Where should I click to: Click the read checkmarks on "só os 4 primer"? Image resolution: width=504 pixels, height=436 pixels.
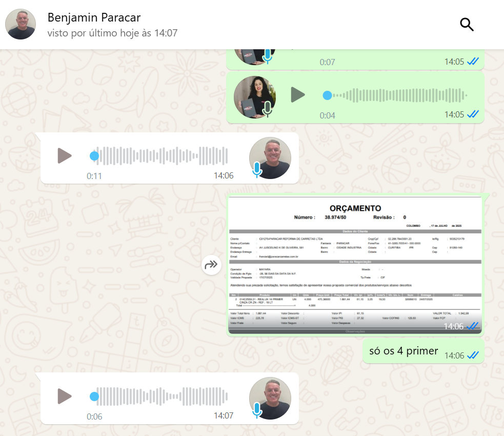473,355
